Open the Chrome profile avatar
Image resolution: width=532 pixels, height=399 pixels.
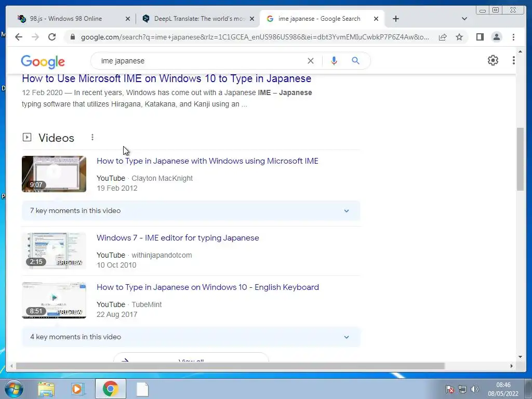click(496, 37)
